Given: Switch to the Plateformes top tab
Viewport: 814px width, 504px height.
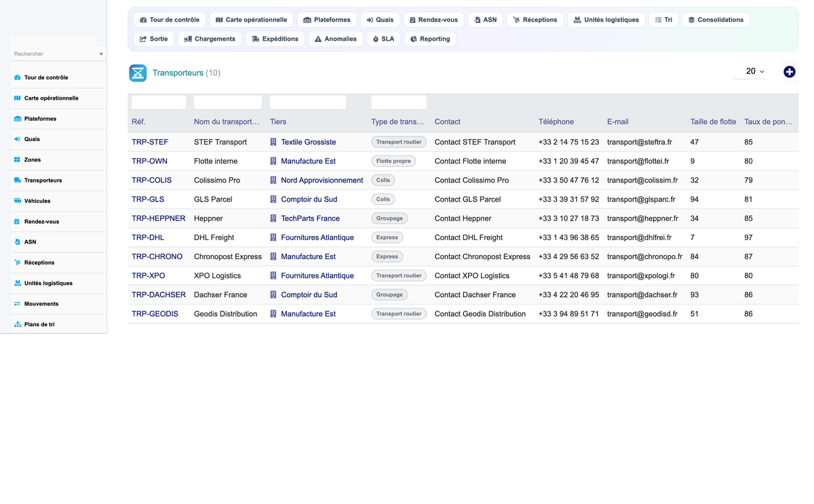Looking at the screenshot, I should pos(327,20).
